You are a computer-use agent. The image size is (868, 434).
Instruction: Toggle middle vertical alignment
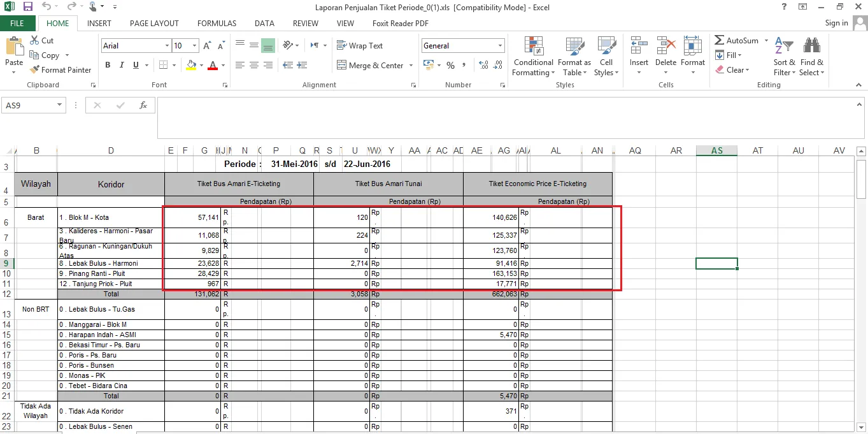(254, 45)
